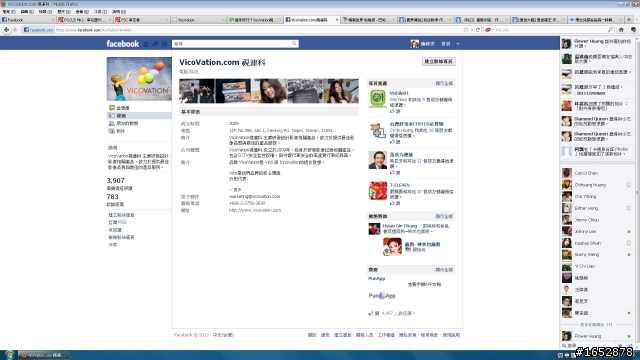Screen dimensions: 640x360
Task: Select the Info item in left sidebar
Action: point(139,116)
